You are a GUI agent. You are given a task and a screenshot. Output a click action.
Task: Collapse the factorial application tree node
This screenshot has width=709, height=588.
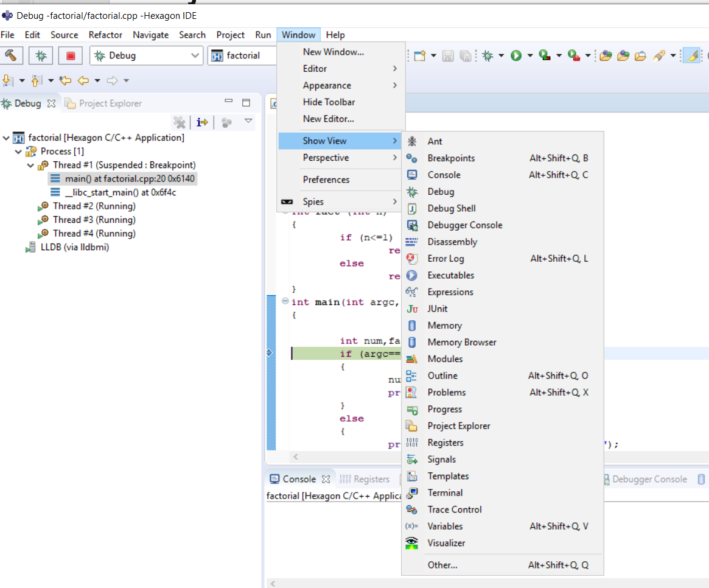(x=6, y=138)
